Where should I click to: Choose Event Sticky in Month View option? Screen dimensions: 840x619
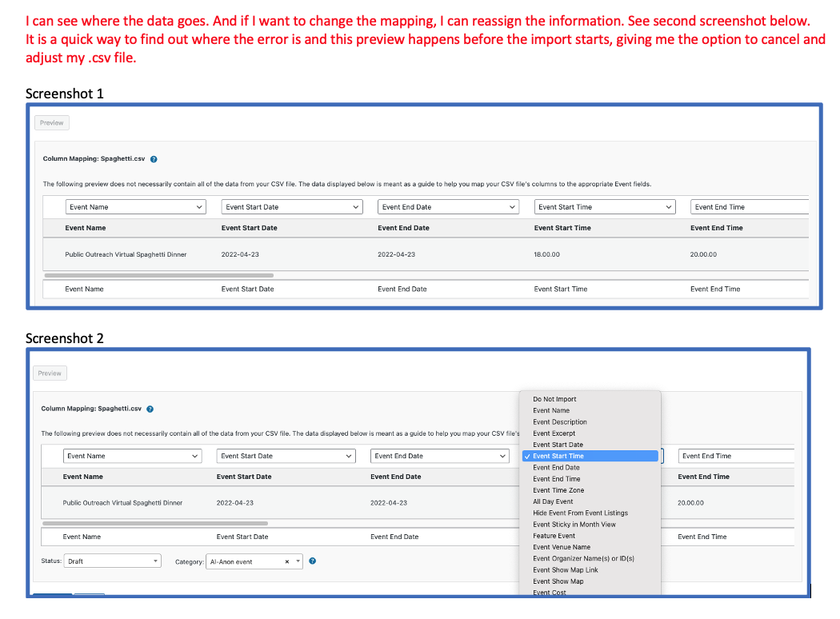point(590,525)
